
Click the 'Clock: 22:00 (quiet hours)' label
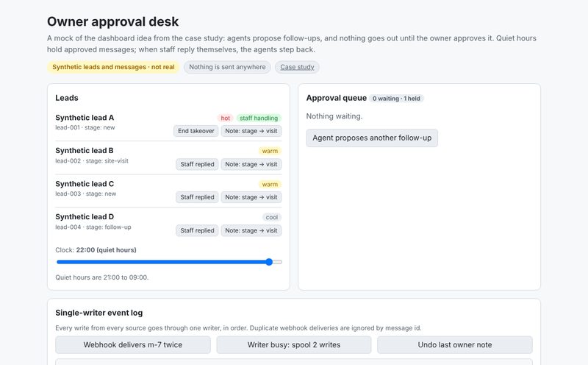[96, 250]
